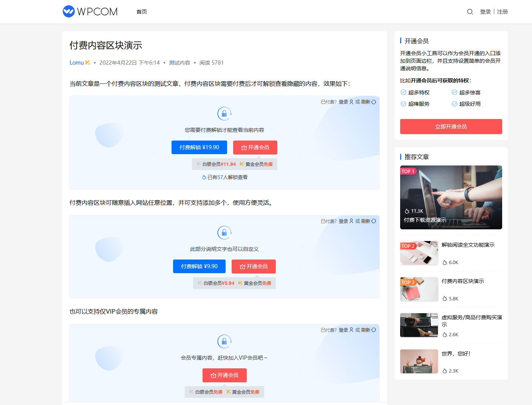The width and height of the screenshot is (532, 405).
Task: Open the 解锁阅读全文功能演示 article
Action: (x=468, y=245)
